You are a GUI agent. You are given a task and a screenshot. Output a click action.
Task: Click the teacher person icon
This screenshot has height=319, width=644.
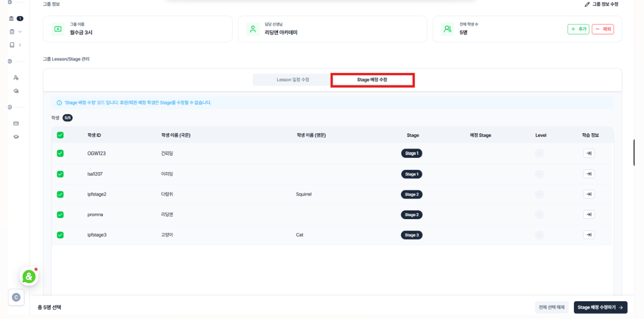(x=253, y=29)
